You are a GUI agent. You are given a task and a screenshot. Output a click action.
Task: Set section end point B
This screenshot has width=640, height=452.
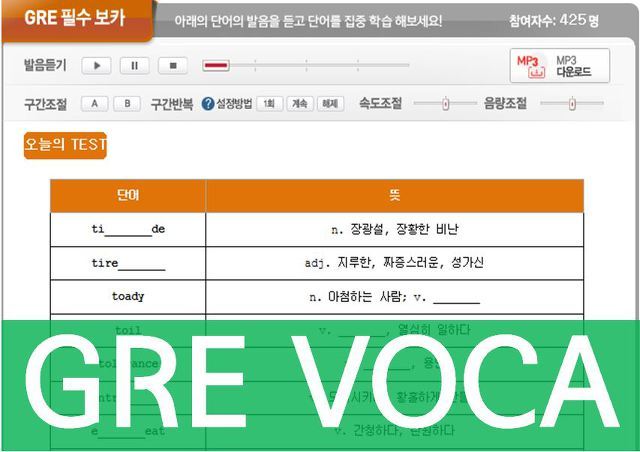point(127,104)
